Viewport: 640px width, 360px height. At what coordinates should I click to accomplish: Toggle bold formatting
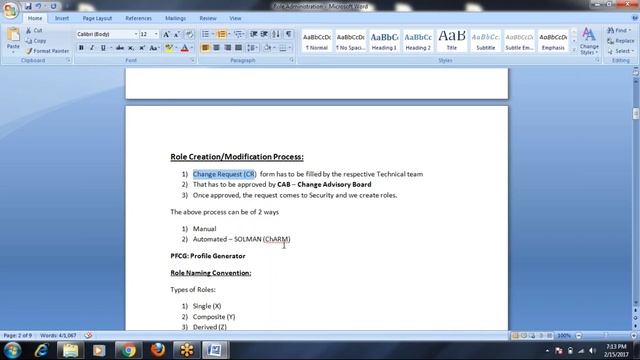click(x=81, y=48)
